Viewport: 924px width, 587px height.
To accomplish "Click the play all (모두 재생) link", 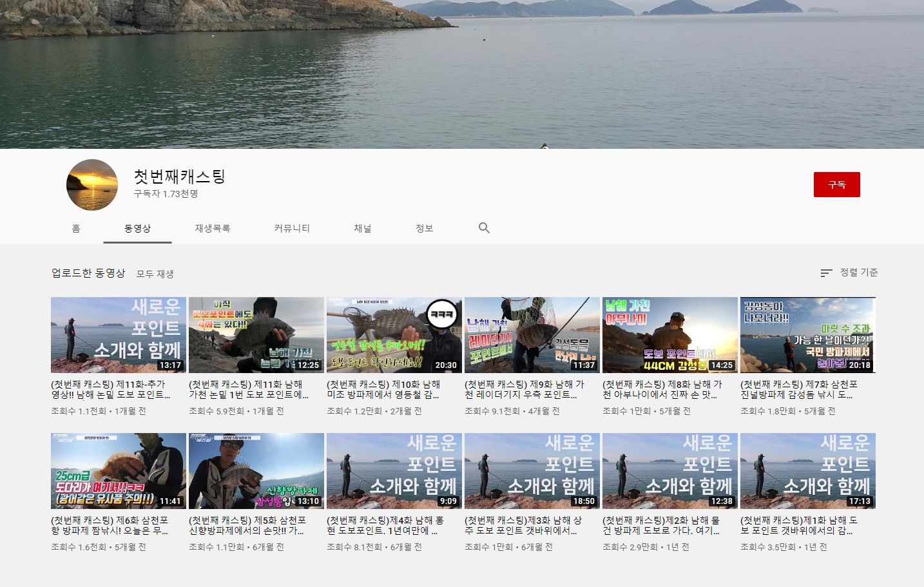I will tap(155, 274).
